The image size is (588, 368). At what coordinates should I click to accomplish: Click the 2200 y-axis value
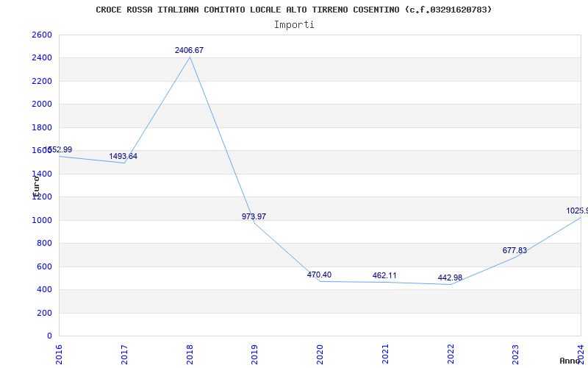pyautogui.click(x=42, y=81)
